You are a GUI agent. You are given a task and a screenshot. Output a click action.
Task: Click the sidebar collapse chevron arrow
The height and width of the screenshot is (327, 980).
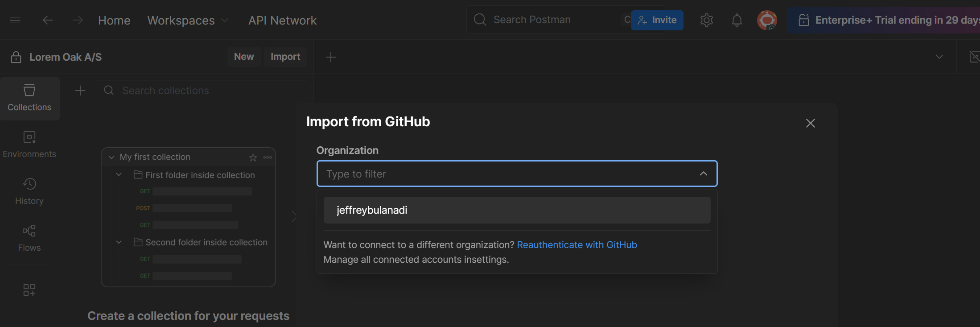point(294,216)
